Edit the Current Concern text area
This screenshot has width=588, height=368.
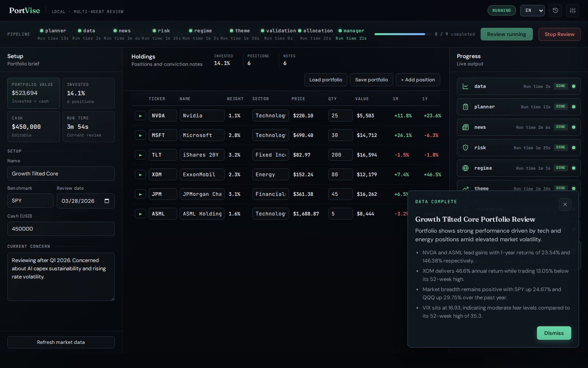(x=61, y=277)
